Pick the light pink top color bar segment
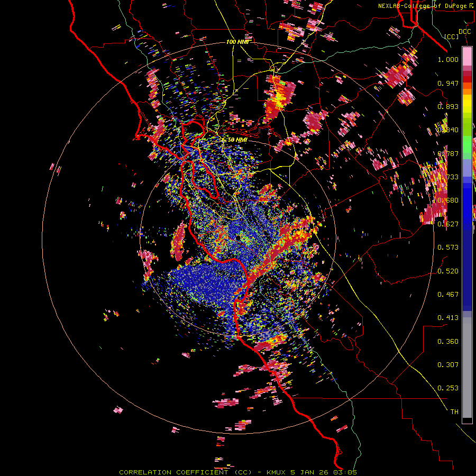Screen dimensions: 476x476 pos(467,57)
